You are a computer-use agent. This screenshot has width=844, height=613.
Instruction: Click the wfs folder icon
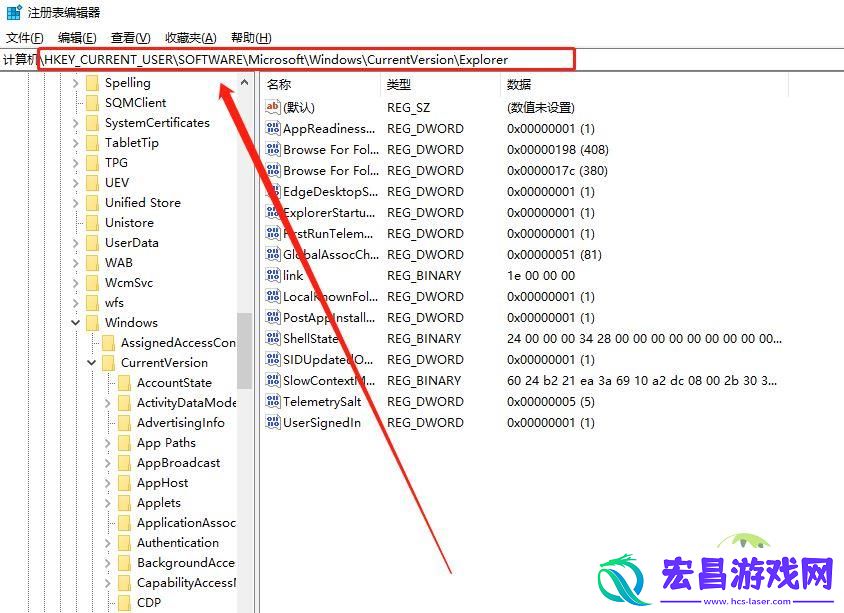93,302
